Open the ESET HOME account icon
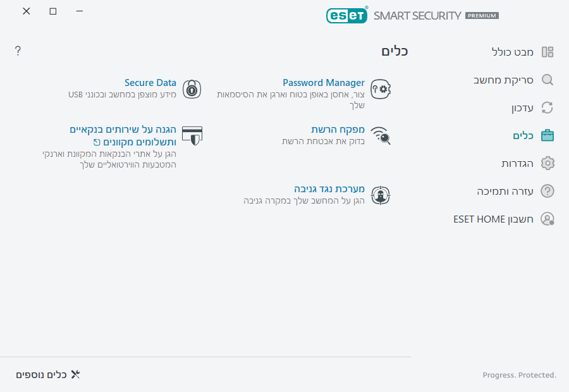The height and width of the screenshot is (392, 569). click(x=548, y=219)
